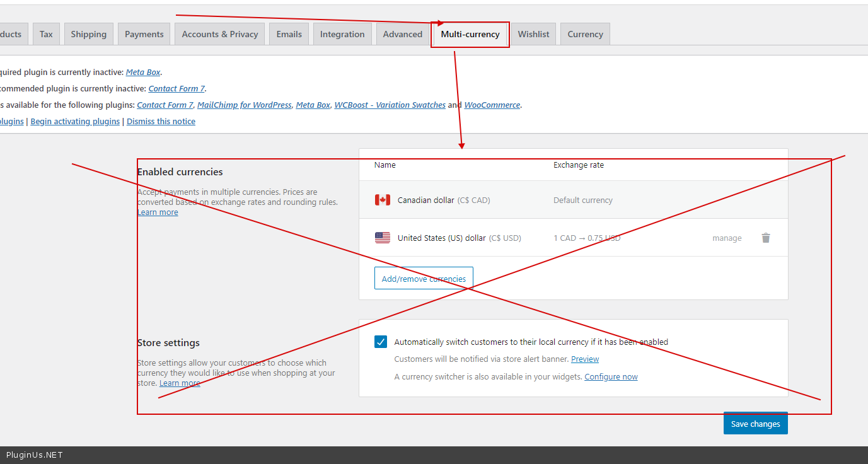Open the store alert banner Preview link

click(x=585, y=359)
